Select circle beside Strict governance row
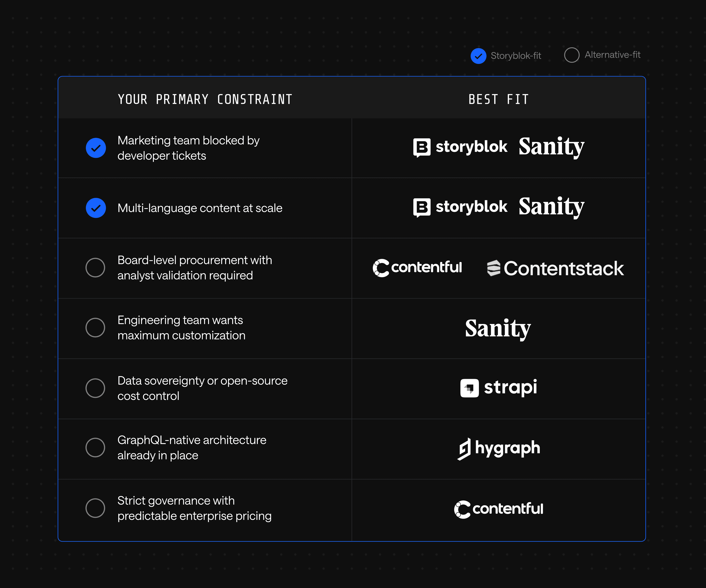The width and height of the screenshot is (706, 588). click(96, 508)
